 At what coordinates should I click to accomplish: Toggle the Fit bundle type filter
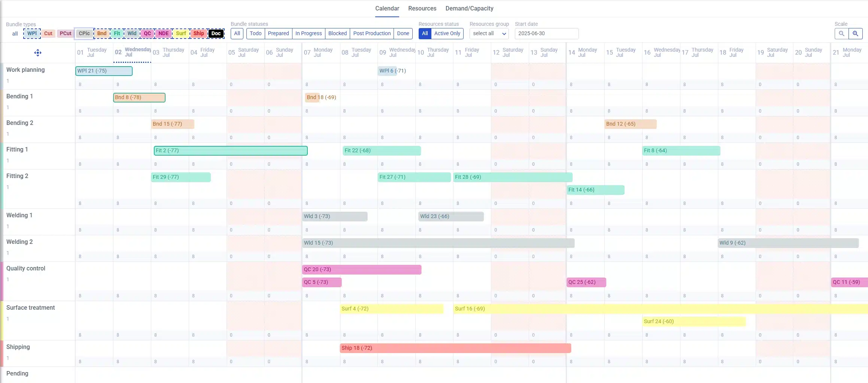pos(117,33)
